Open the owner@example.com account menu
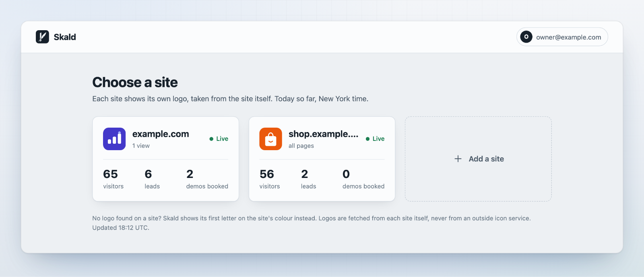The height and width of the screenshot is (277, 644). (562, 37)
